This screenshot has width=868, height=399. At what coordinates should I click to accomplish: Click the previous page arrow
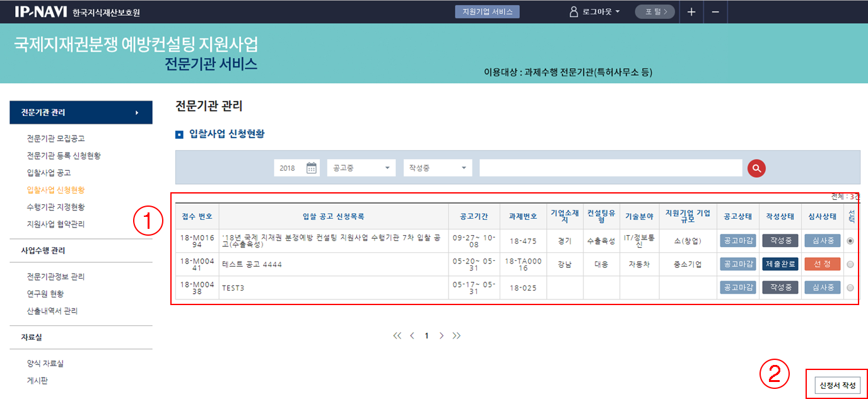click(412, 336)
